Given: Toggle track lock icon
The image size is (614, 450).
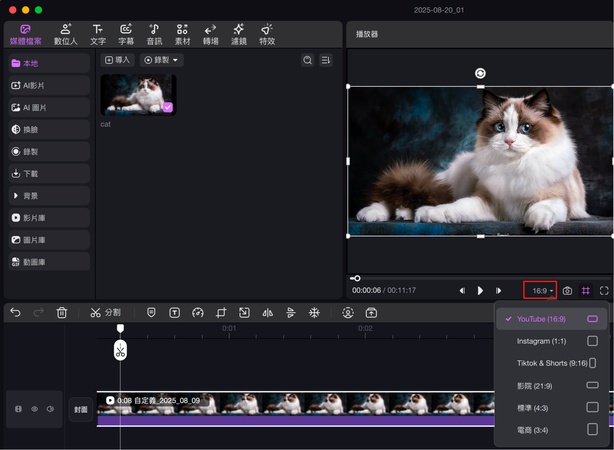Looking at the screenshot, I should [x=18, y=409].
